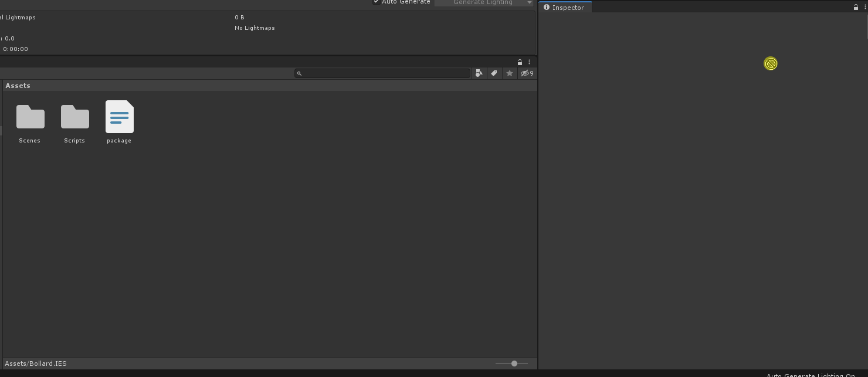This screenshot has width=868, height=377.
Task: Select the Inspector tab
Action: [565, 7]
